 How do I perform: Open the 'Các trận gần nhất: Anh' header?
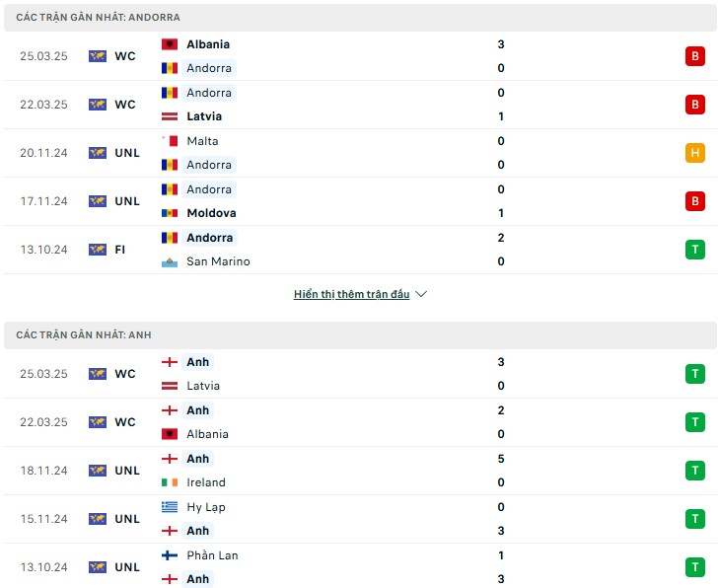360,335
